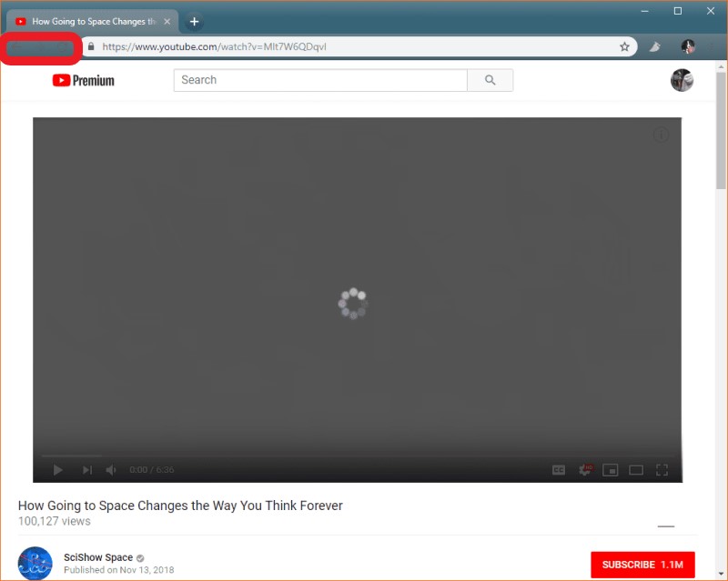Image resolution: width=728 pixels, height=581 pixels.
Task: Open player settings gear
Action: (x=585, y=470)
